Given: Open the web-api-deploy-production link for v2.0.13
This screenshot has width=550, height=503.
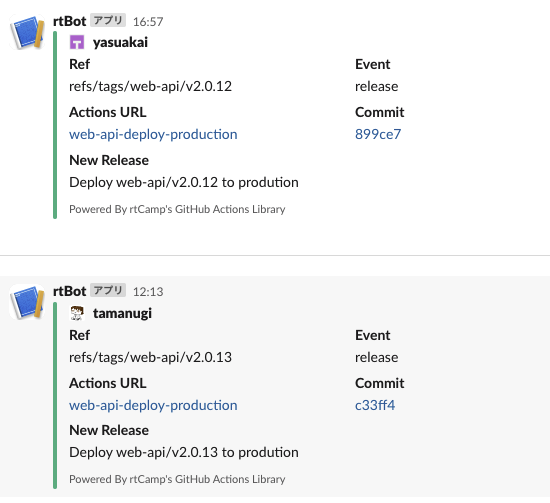Looking at the screenshot, I should pos(153,405).
